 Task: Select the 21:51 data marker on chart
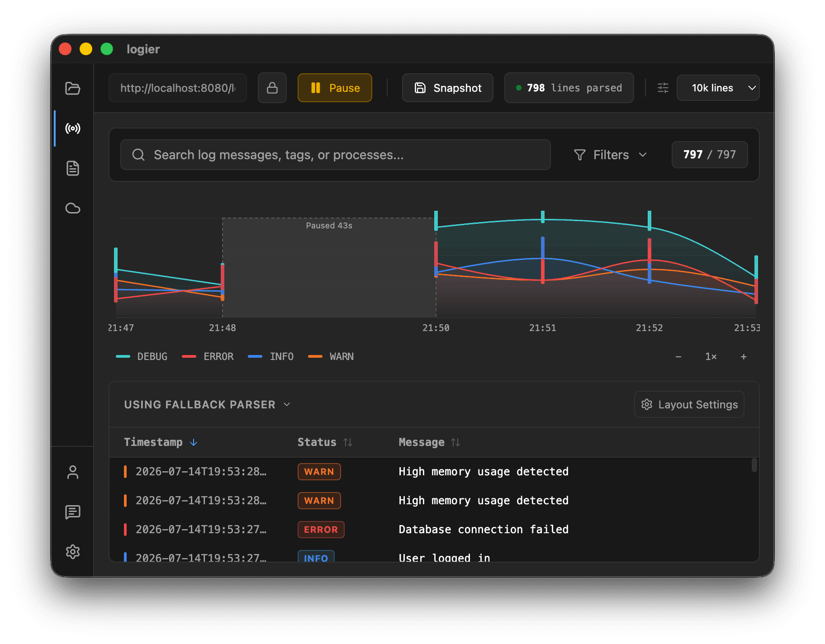543,247
